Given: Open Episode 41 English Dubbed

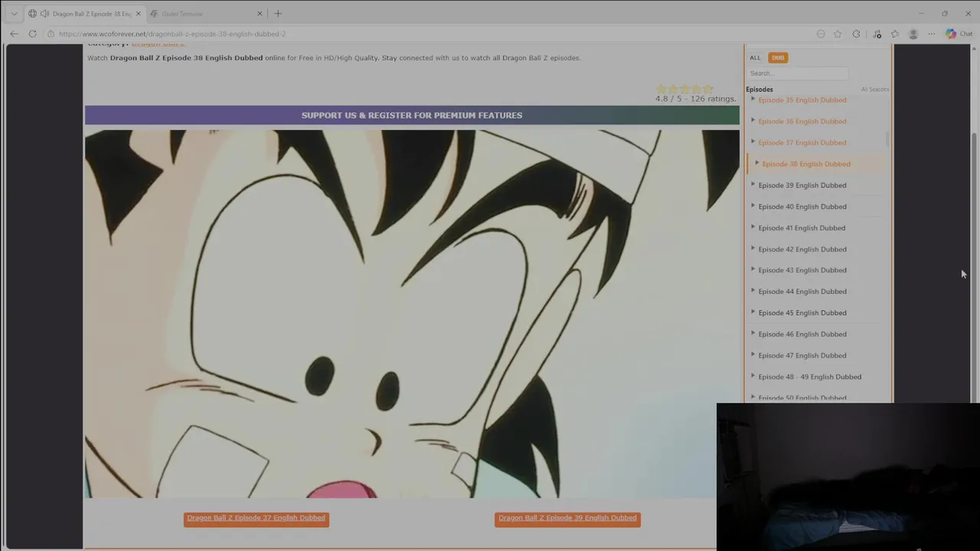Looking at the screenshot, I should click(x=802, y=228).
